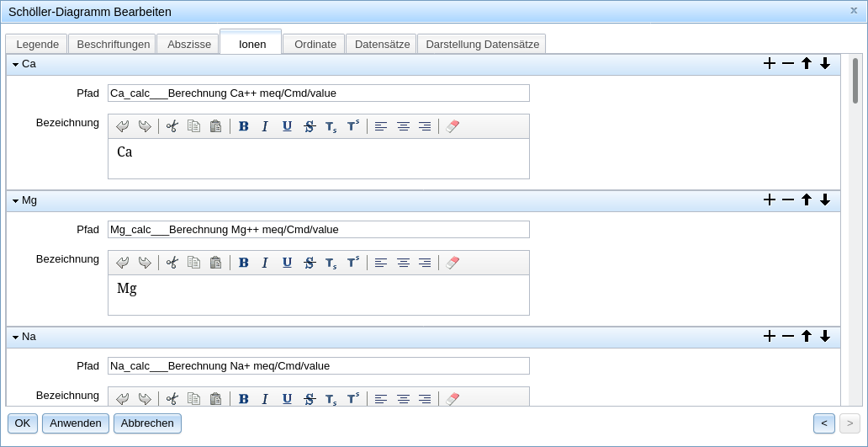Click the Abbrechen button
The width and height of the screenshot is (868, 447).
coord(147,423)
